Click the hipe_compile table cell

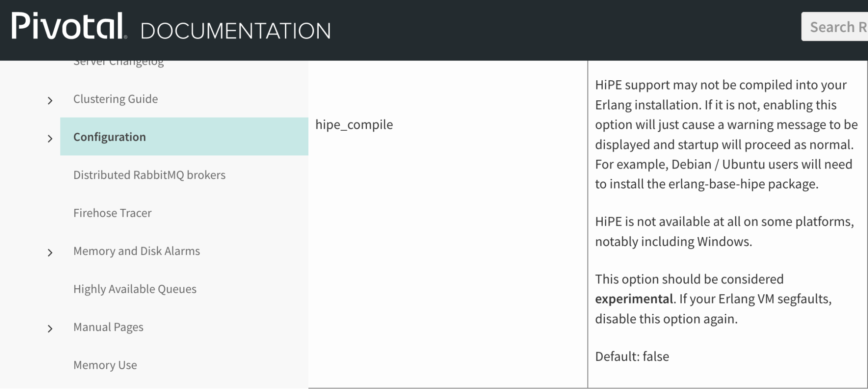coord(448,224)
